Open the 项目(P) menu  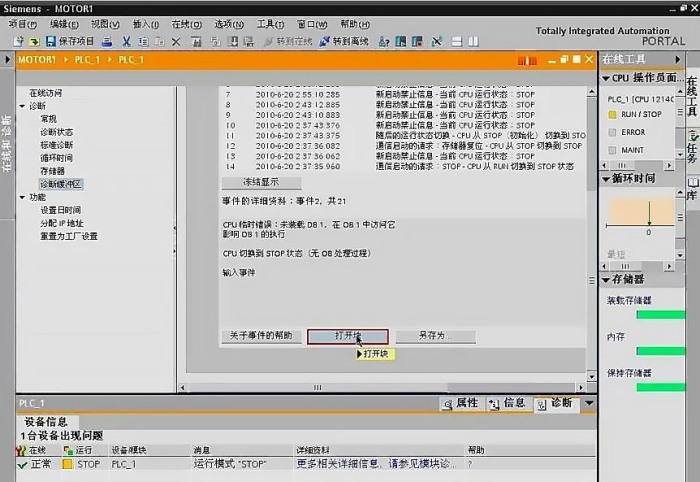23,24
